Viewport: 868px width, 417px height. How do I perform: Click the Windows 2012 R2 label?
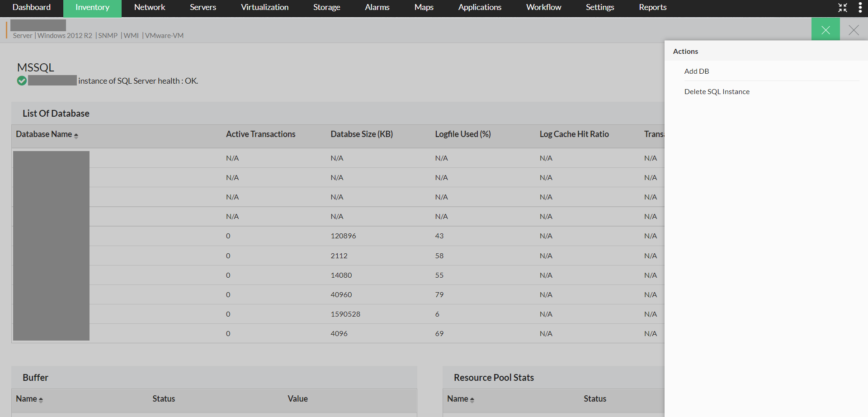pos(65,36)
